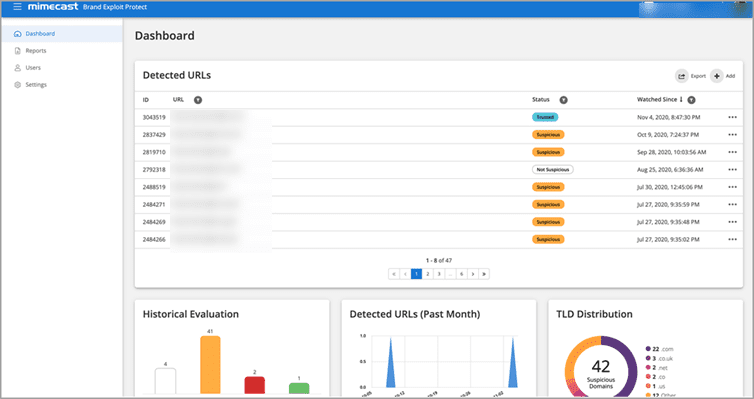Open Users in the sidebar
Screen dimensions: 754x399
(62, 68)
